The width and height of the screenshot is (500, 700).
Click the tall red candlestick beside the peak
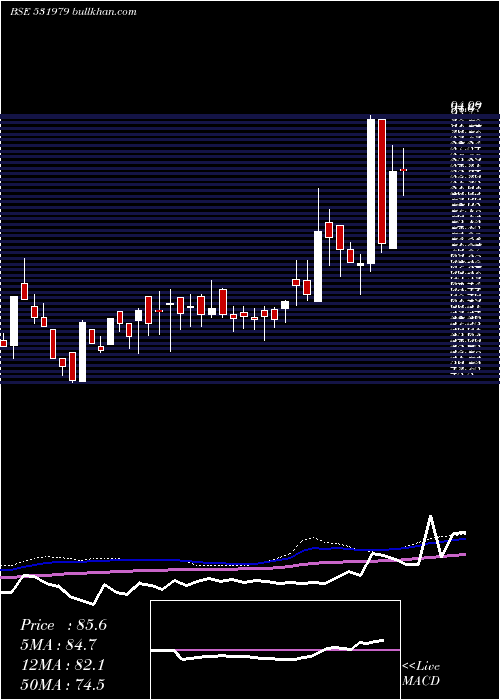click(382, 181)
